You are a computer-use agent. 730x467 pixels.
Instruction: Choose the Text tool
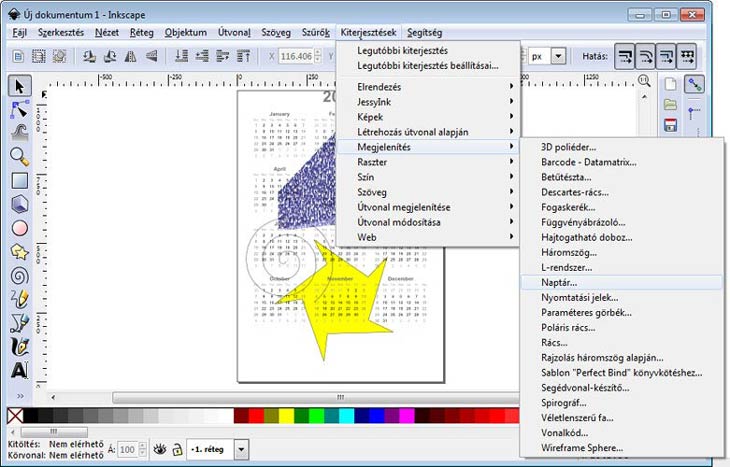coord(19,371)
